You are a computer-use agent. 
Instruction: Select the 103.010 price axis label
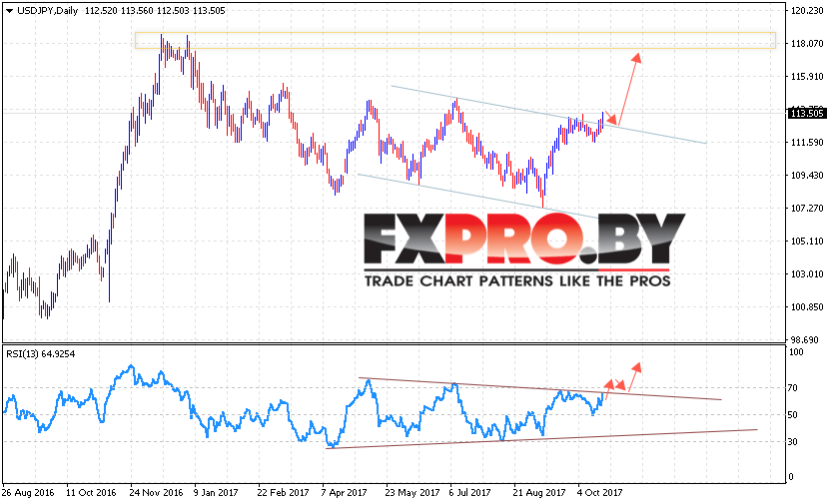click(x=807, y=273)
